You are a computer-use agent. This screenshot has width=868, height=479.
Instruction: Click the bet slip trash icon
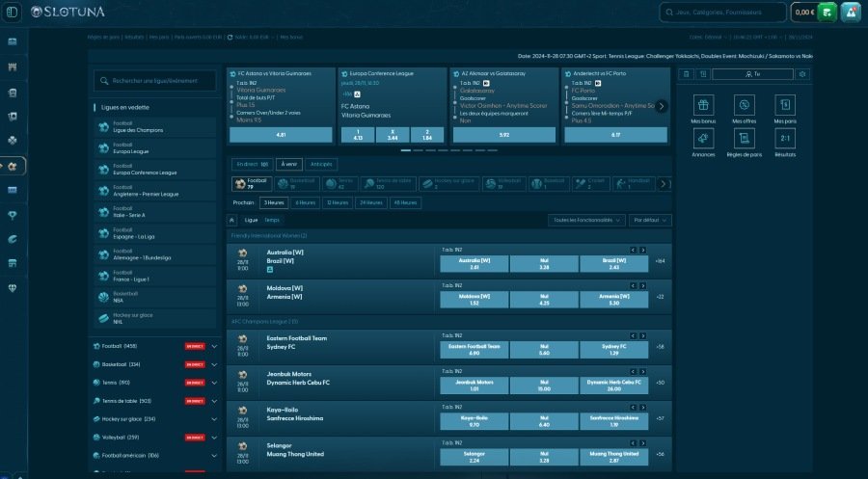(686, 74)
